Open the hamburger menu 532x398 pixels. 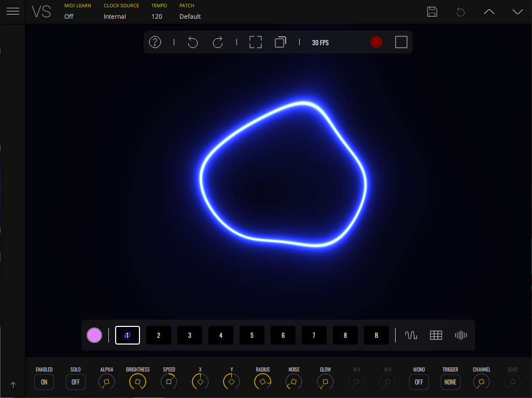13,11
